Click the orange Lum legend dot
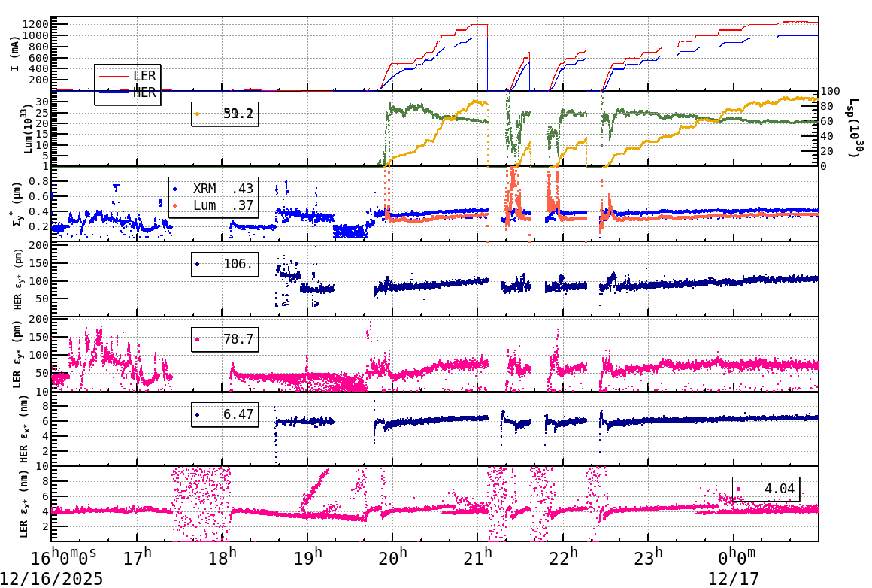This screenshot has width=872, height=588. (x=174, y=205)
